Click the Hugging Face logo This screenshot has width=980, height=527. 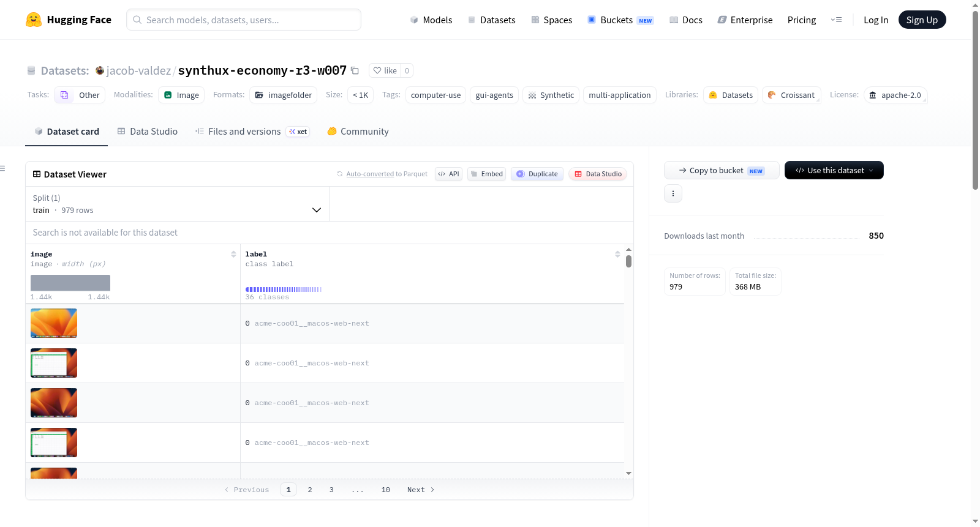point(68,20)
